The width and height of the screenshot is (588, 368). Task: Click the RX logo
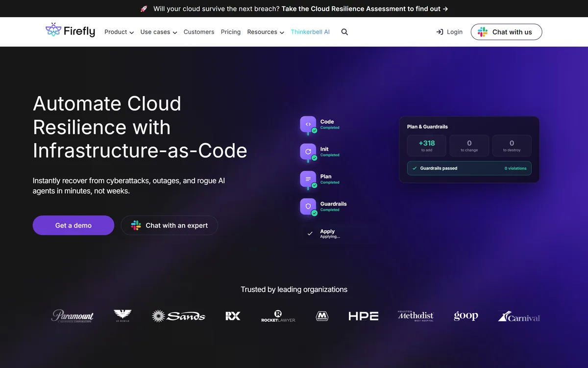click(233, 316)
